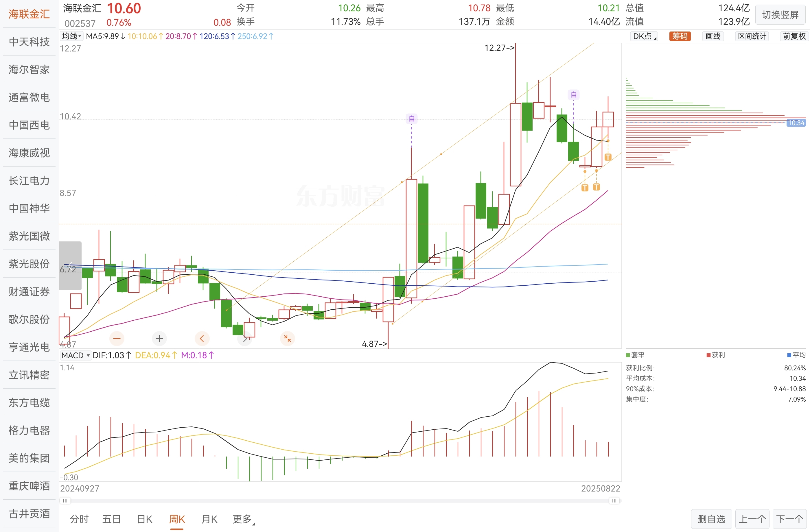Open the 均线 indicator dropdown
This screenshot has width=810, height=532.
pos(71,36)
